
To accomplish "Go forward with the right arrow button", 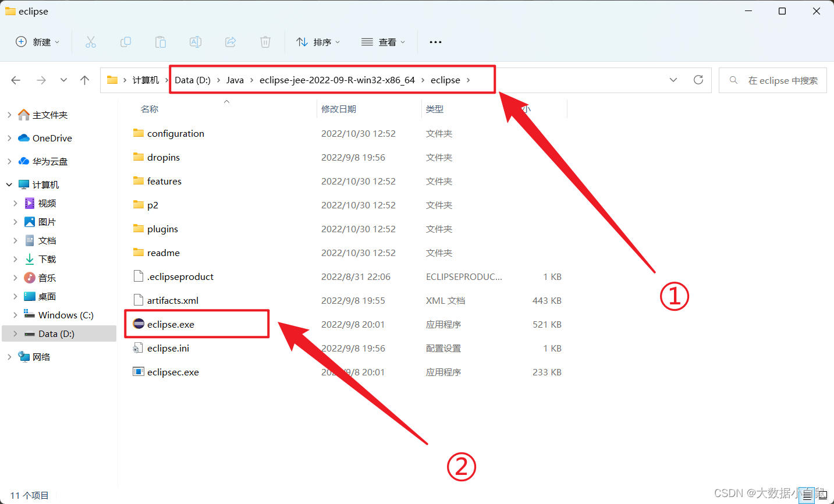I will pyautogui.click(x=41, y=80).
